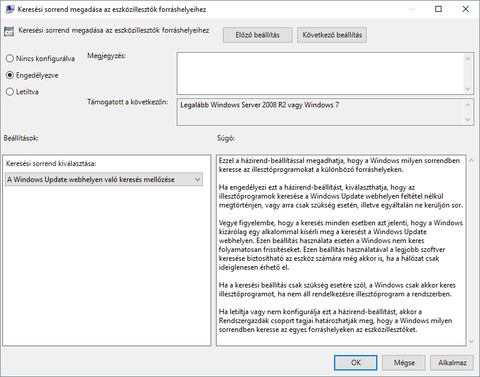Click the Előző beállítás button
This screenshot has width=480, height=377.
coord(258,35)
